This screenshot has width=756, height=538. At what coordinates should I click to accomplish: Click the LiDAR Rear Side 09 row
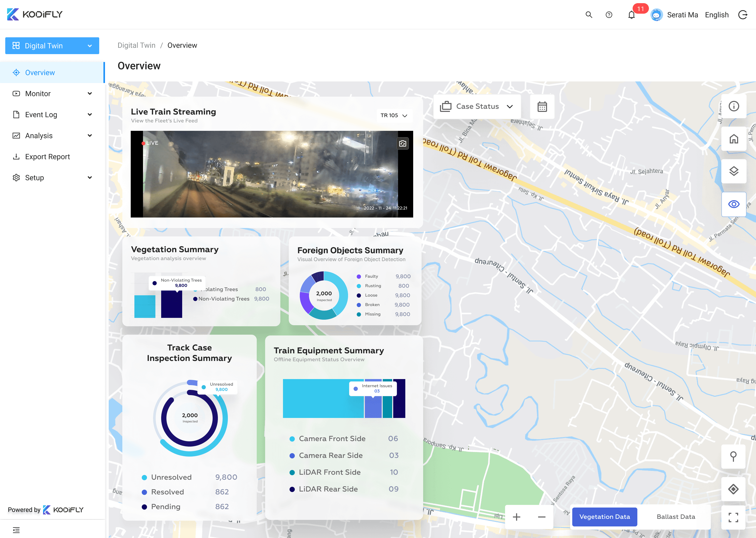pyautogui.click(x=344, y=489)
